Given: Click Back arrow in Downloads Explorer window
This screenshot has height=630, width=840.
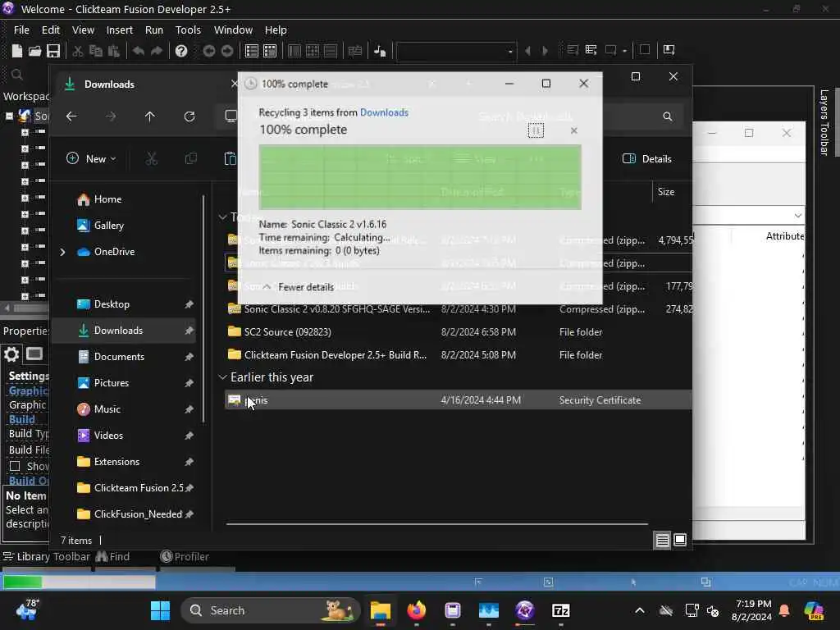Looking at the screenshot, I should [71, 116].
